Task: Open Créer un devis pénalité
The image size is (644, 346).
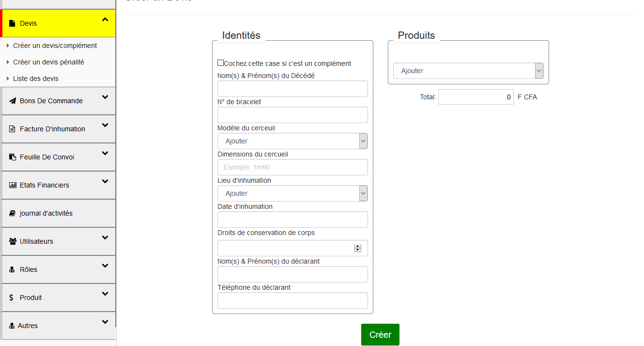Action: point(48,62)
